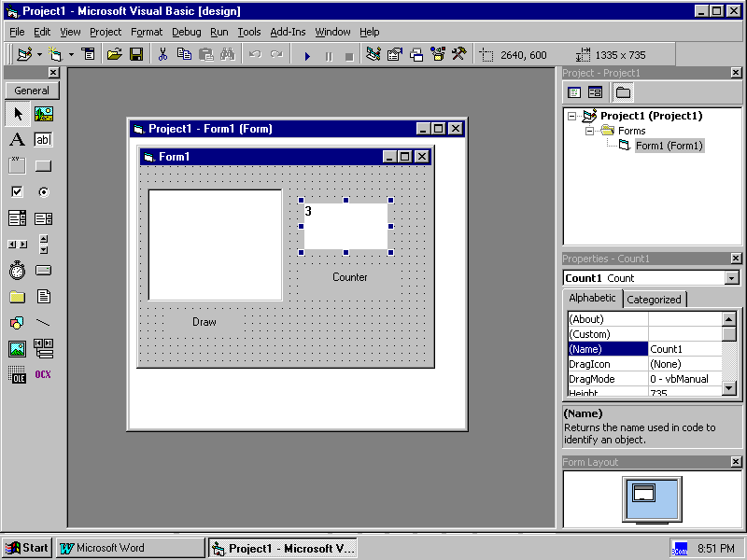Open the Menu Editor from the toolbar
The image size is (747, 560).
(x=88, y=55)
